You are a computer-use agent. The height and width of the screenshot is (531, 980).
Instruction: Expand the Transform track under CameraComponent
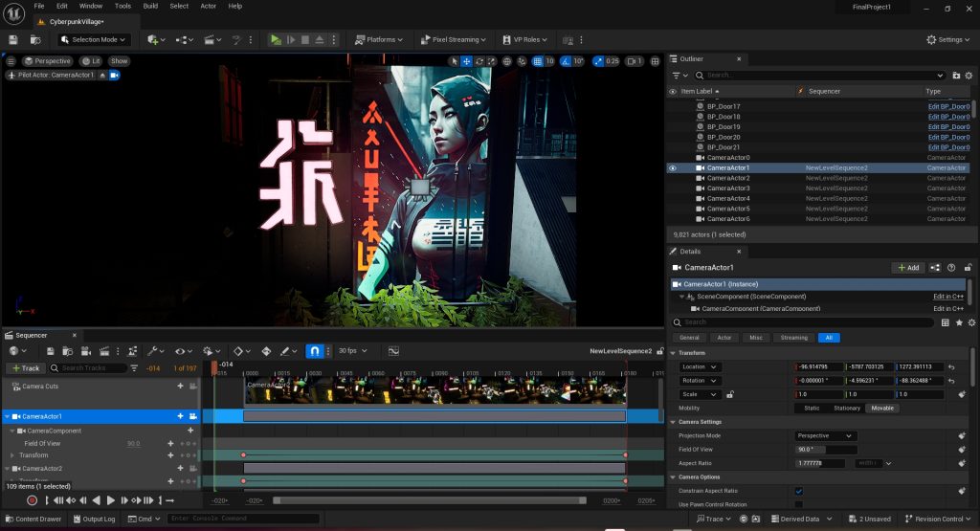(12, 455)
